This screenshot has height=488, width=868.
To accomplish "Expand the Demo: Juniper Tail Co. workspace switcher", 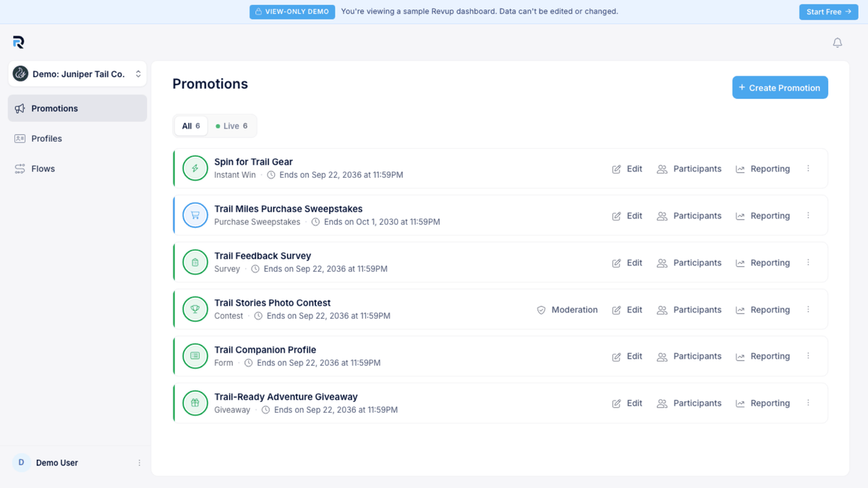I will pyautogui.click(x=77, y=74).
